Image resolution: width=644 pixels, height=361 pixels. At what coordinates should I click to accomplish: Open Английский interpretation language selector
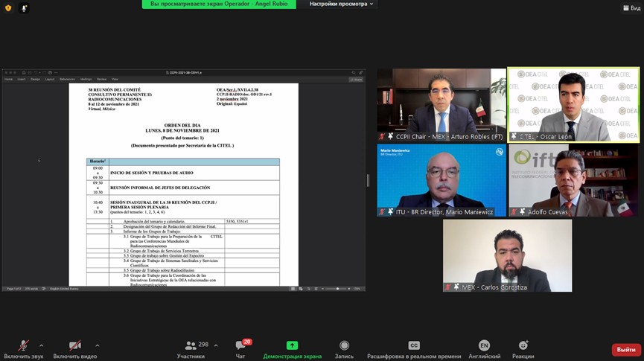tap(484, 350)
